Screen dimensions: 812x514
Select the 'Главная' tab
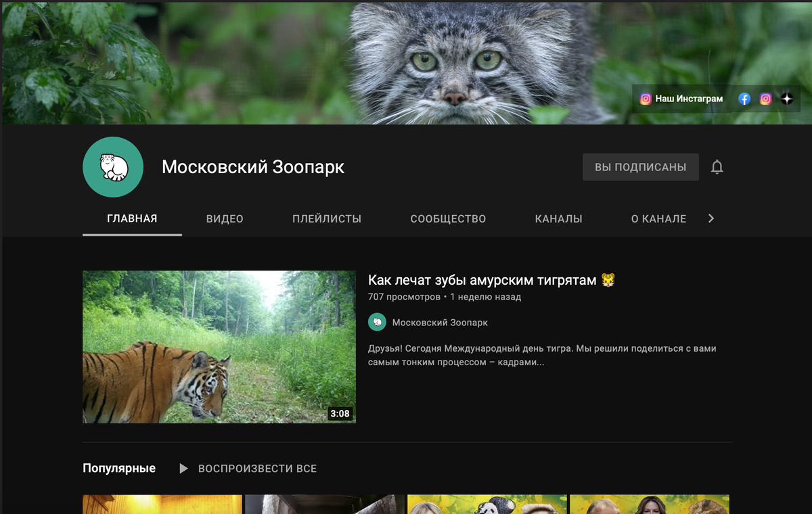pos(132,218)
